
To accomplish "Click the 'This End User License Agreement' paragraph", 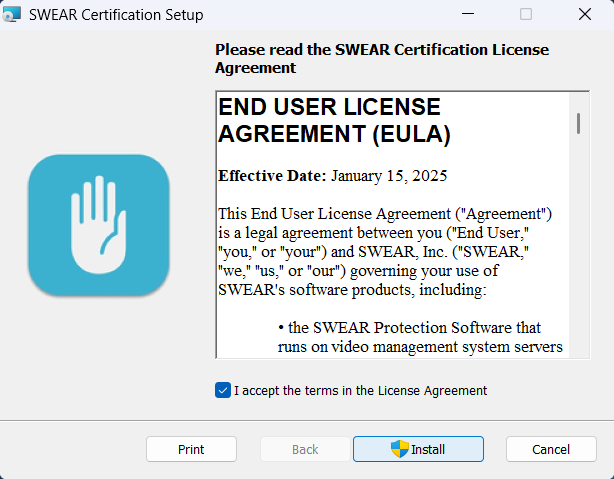I will click(385, 252).
